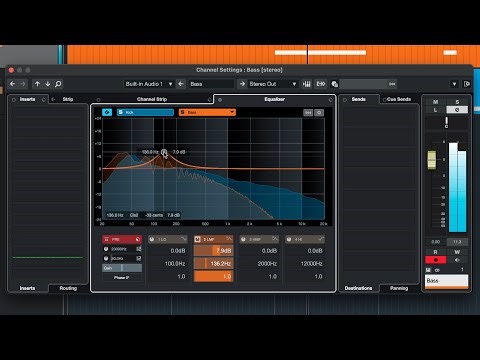Open the Built-In Audio 1 input dropdown

click(x=149, y=84)
